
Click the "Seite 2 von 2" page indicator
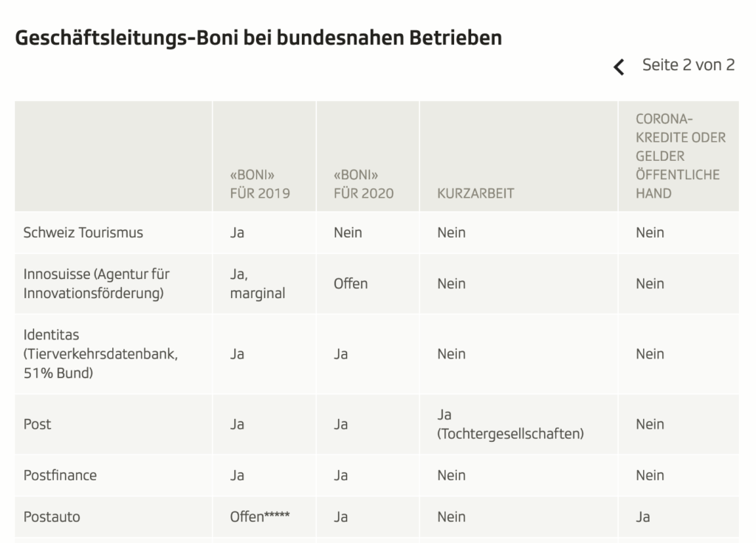click(x=688, y=65)
